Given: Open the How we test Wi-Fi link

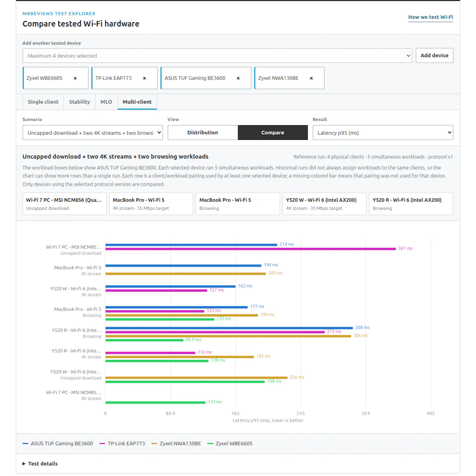Looking at the screenshot, I should coord(430,17).
